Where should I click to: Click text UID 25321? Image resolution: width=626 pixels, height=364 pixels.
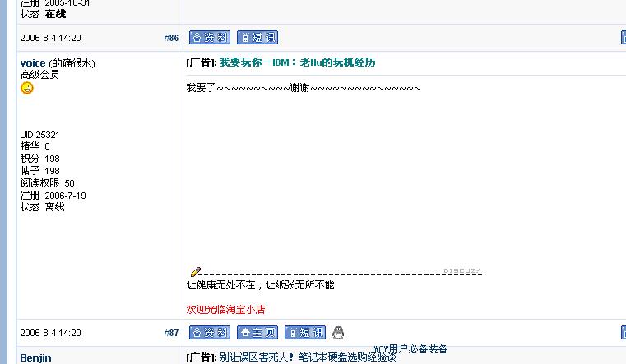point(39,135)
